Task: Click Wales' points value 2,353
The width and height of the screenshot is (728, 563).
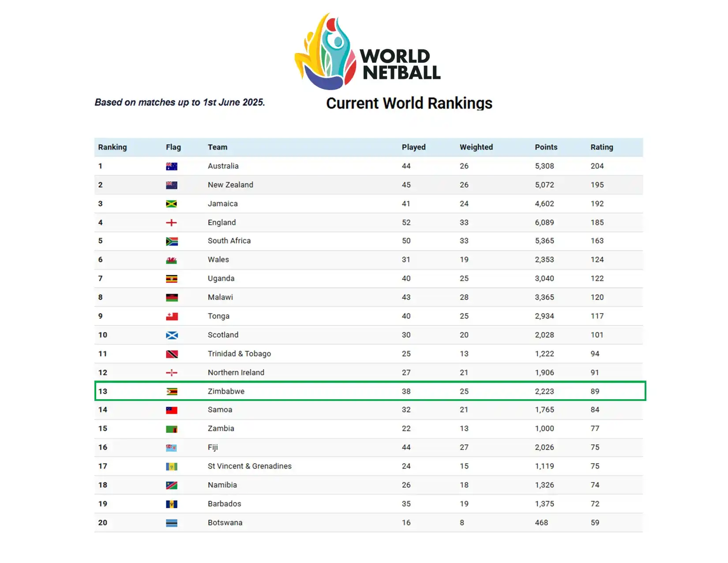Action: [544, 260]
